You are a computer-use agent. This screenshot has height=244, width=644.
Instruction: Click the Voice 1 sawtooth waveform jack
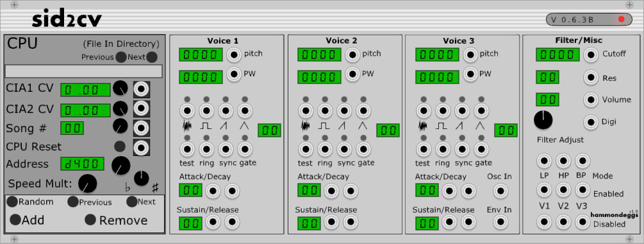226,110
